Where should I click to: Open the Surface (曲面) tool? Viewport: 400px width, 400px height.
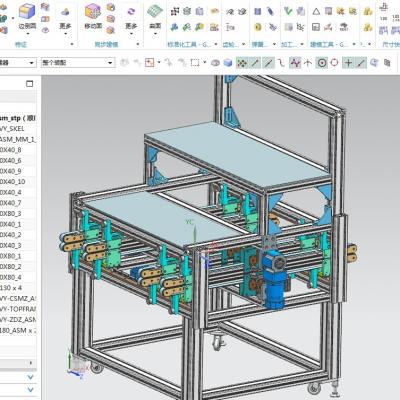155,17
